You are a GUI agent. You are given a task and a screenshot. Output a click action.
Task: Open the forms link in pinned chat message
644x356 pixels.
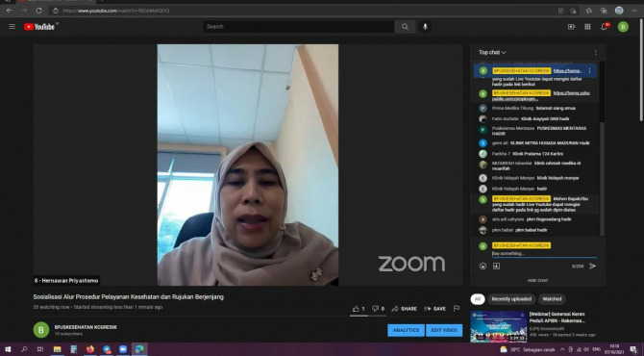pyautogui.click(x=568, y=70)
